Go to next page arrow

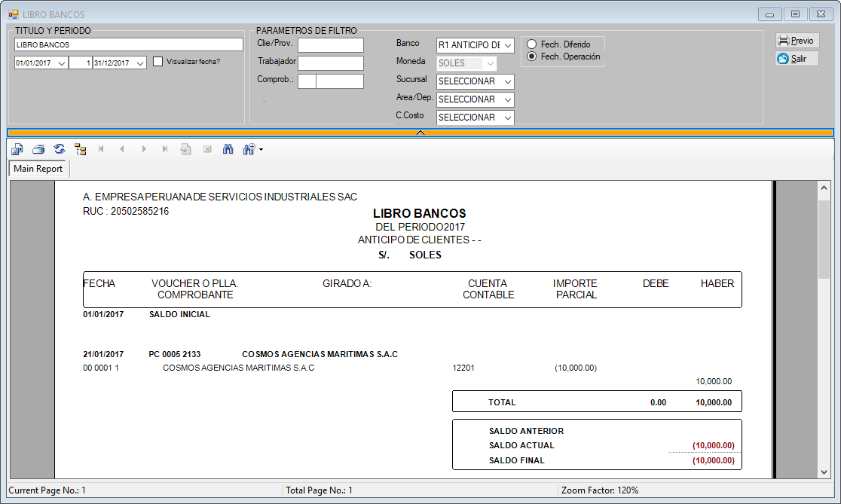(144, 149)
